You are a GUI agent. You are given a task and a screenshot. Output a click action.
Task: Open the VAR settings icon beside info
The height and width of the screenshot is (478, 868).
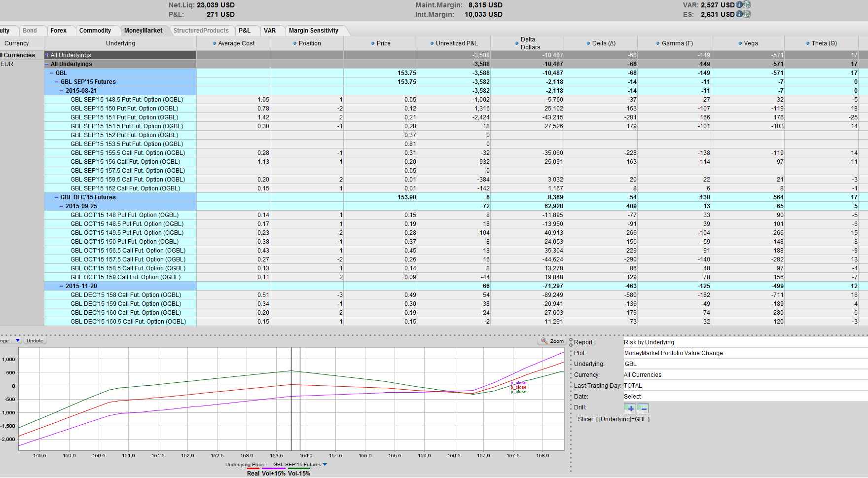[747, 5]
